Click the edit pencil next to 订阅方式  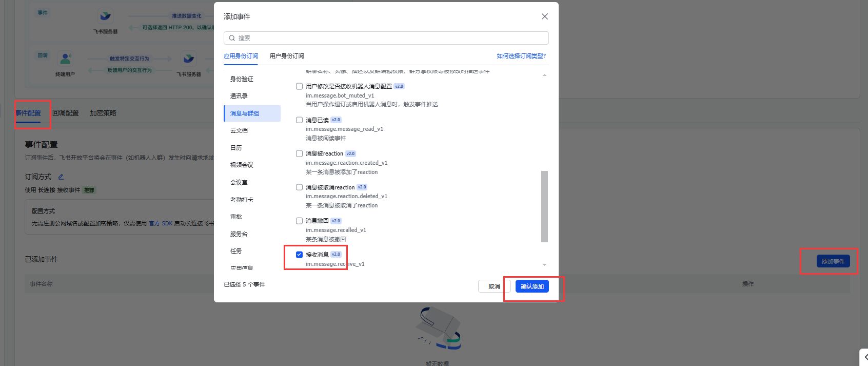61,177
